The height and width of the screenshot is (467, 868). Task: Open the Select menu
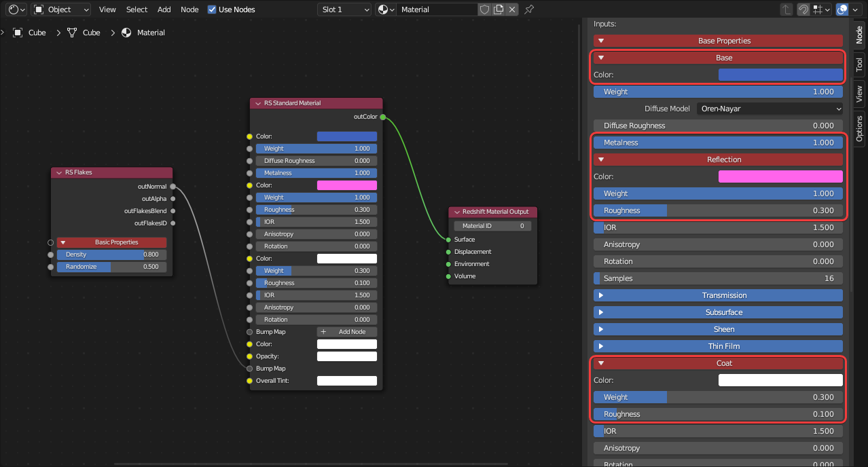(137, 10)
